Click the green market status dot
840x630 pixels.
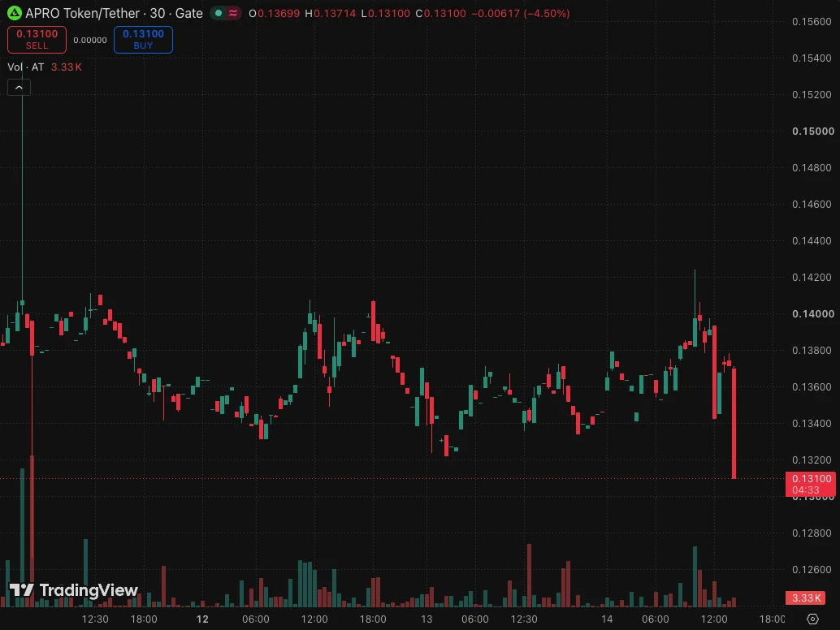click(219, 13)
